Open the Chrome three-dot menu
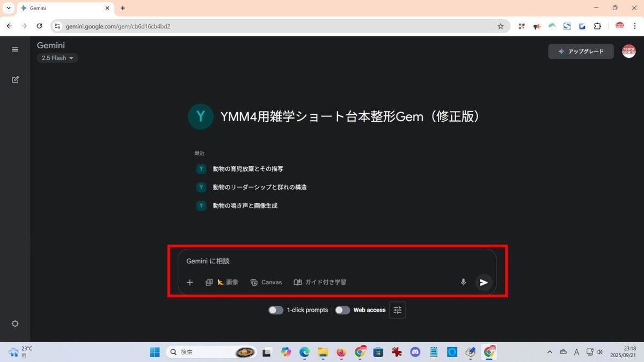 coord(635,26)
